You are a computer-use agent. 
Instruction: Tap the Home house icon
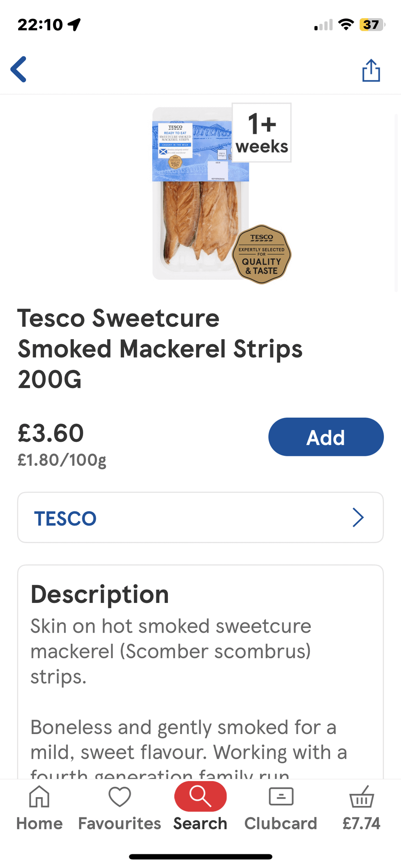coord(39,797)
